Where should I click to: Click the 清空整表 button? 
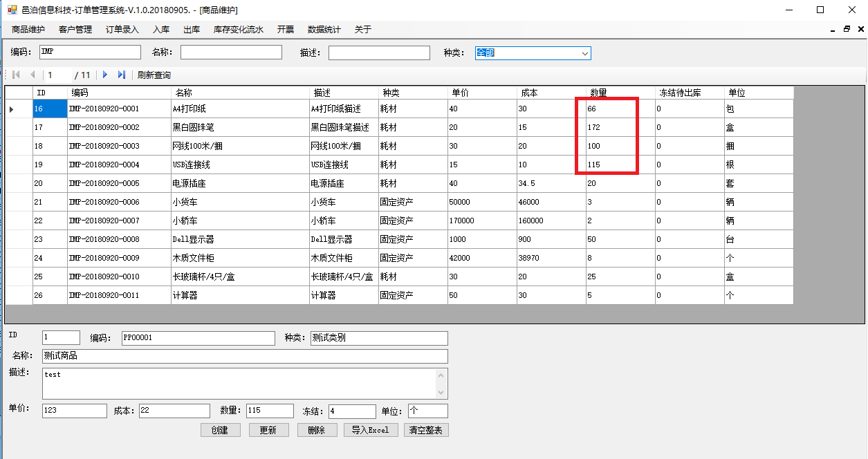[427, 430]
